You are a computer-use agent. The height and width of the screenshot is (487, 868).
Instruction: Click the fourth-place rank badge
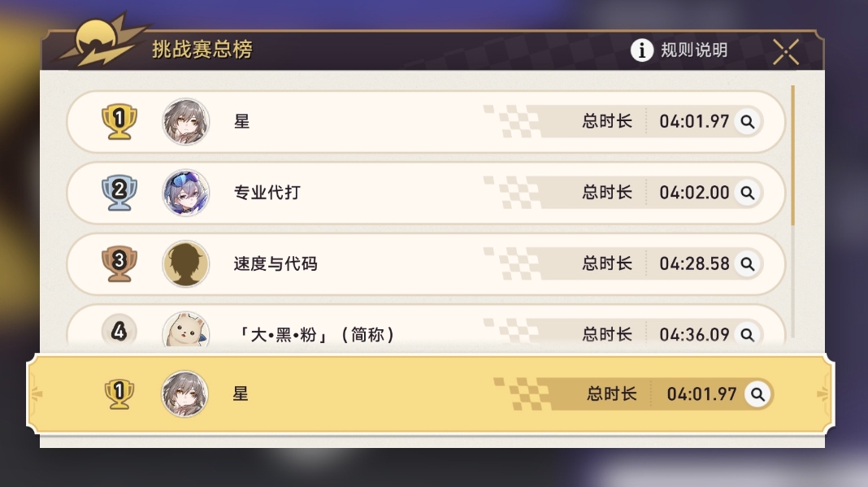tap(119, 332)
